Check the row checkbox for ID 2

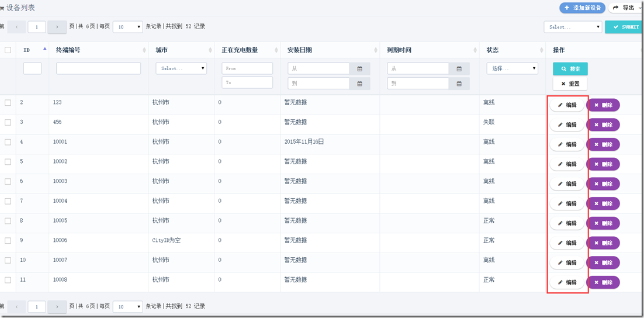(x=8, y=103)
